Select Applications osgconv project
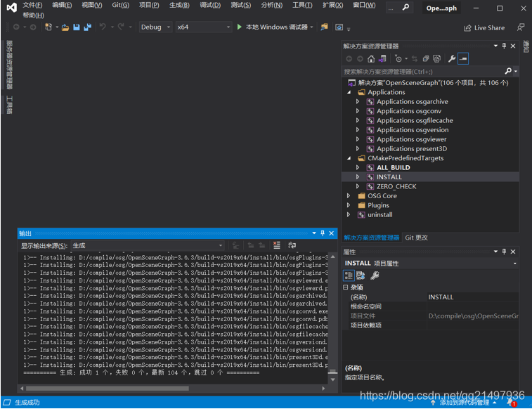This screenshot has width=532, height=409. click(409, 111)
